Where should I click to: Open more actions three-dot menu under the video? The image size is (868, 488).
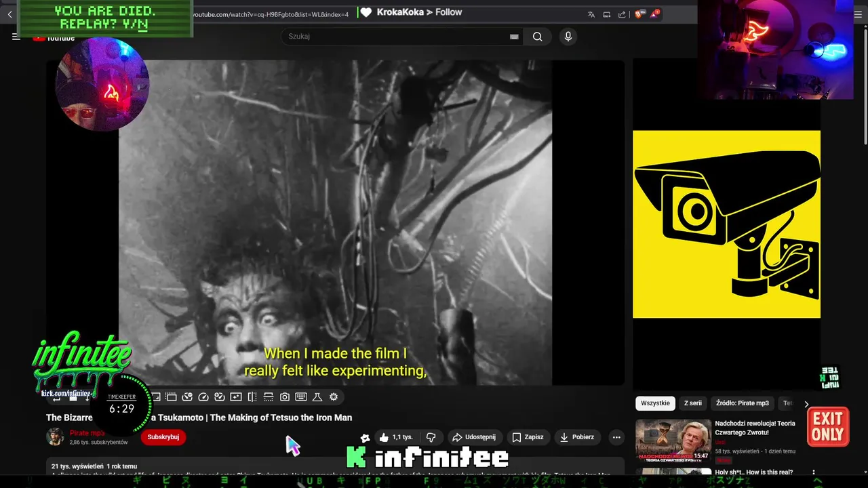616,437
